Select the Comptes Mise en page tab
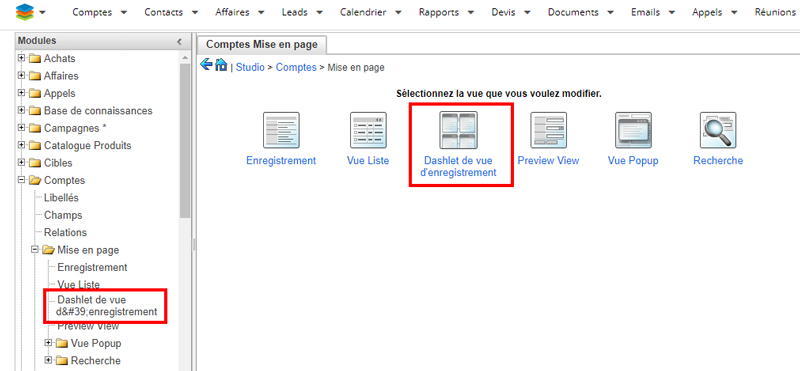Screen dimensions: 800x371 click(x=262, y=44)
